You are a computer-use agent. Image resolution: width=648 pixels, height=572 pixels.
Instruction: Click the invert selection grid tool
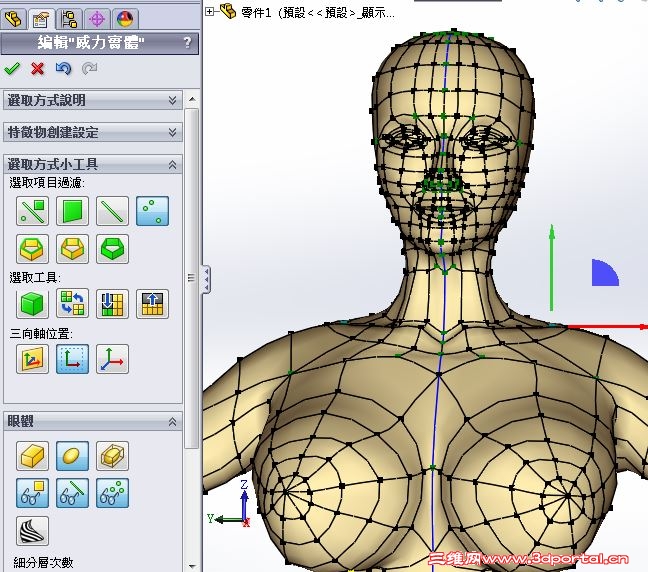coord(72,304)
